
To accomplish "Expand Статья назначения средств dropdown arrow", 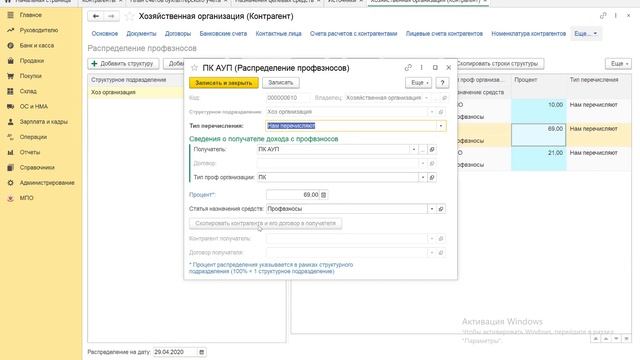I will [x=432, y=209].
